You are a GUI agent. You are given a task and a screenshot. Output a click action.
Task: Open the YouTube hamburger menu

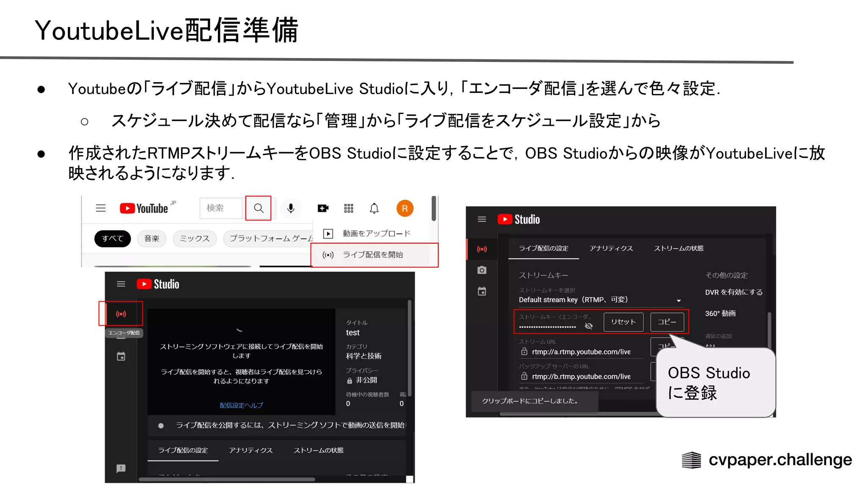click(100, 208)
